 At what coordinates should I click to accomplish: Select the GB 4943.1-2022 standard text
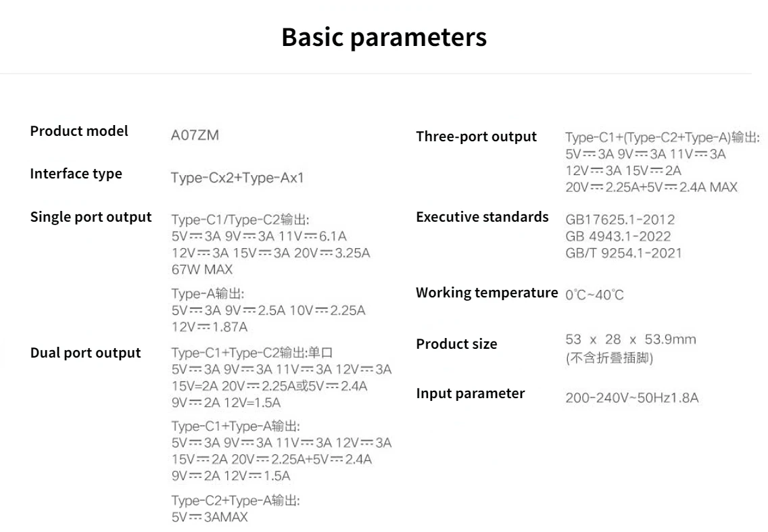pyautogui.click(x=618, y=237)
